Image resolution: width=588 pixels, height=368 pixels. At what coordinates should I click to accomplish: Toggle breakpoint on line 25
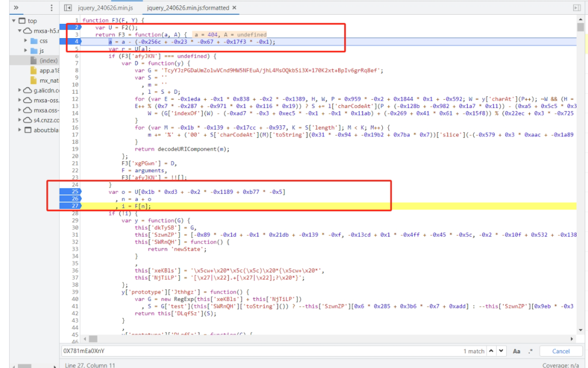pos(70,192)
